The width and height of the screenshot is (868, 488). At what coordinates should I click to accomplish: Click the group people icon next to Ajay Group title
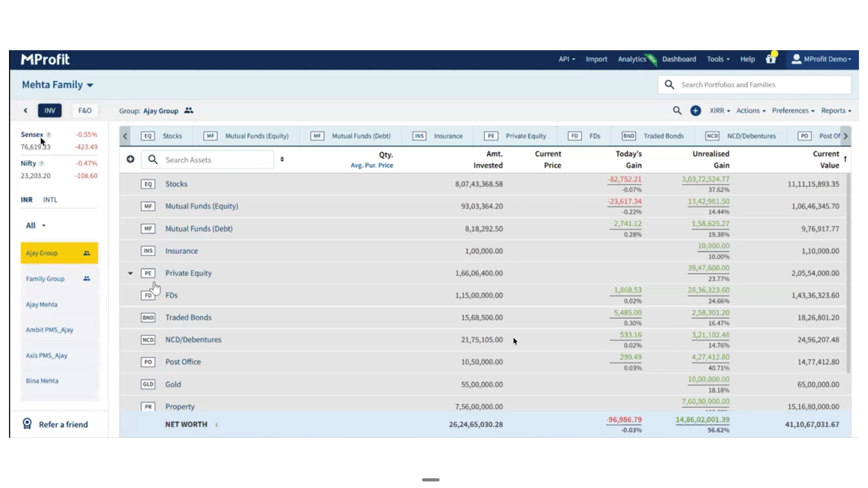tap(189, 110)
